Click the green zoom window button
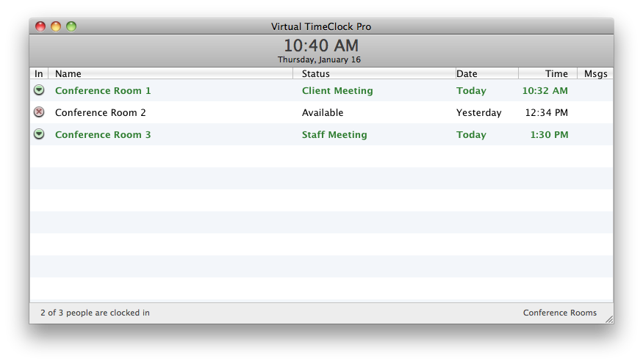 tap(71, 26)
